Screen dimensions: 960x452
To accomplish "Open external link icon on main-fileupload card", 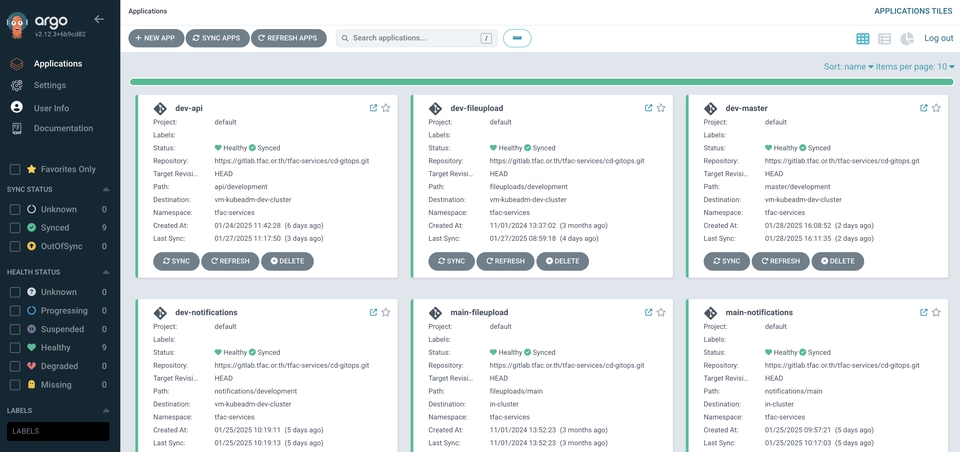I will (648, 312).
